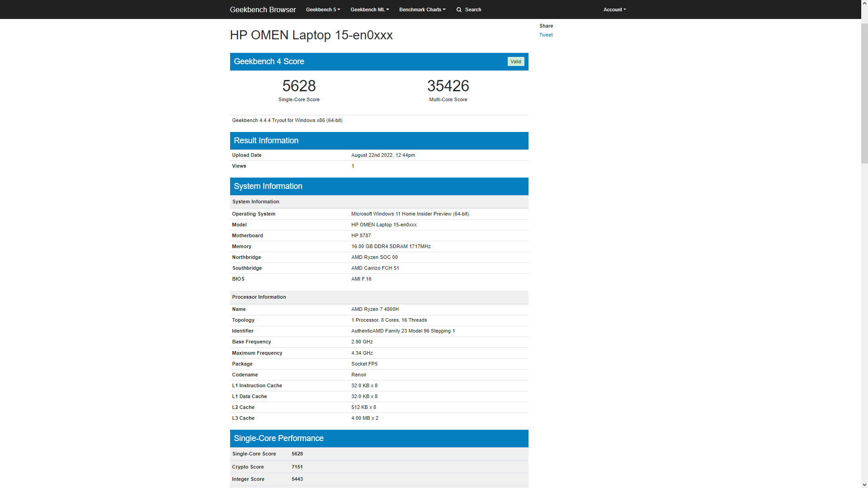The height and width of the screenshot is (488, 868).
Task: Click the Tweet share link
Action: 546,35
